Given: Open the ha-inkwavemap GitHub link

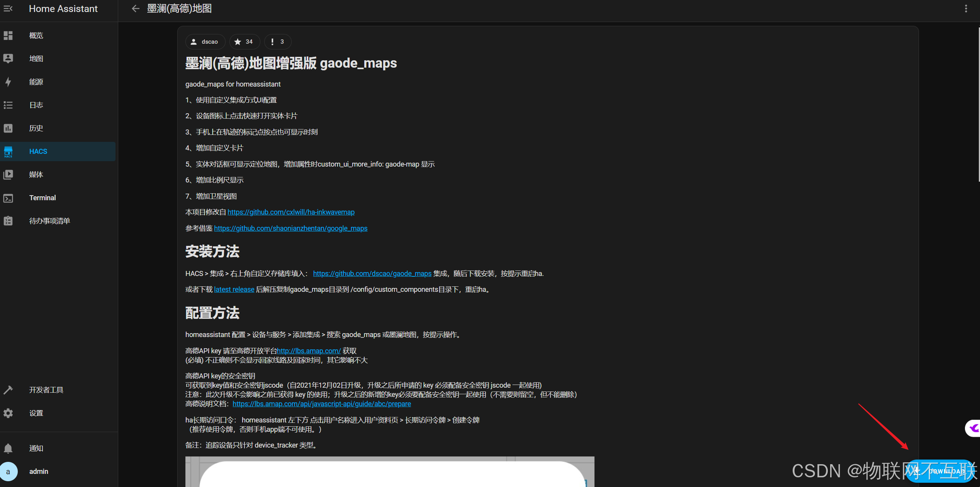Looking at the screenshot, I should (291, 212).
